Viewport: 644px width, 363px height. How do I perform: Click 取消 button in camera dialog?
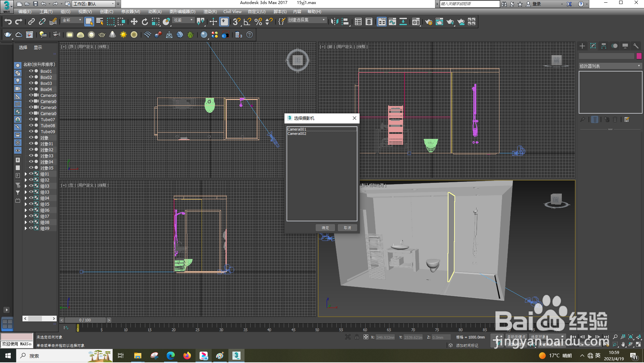coord(347,228)
